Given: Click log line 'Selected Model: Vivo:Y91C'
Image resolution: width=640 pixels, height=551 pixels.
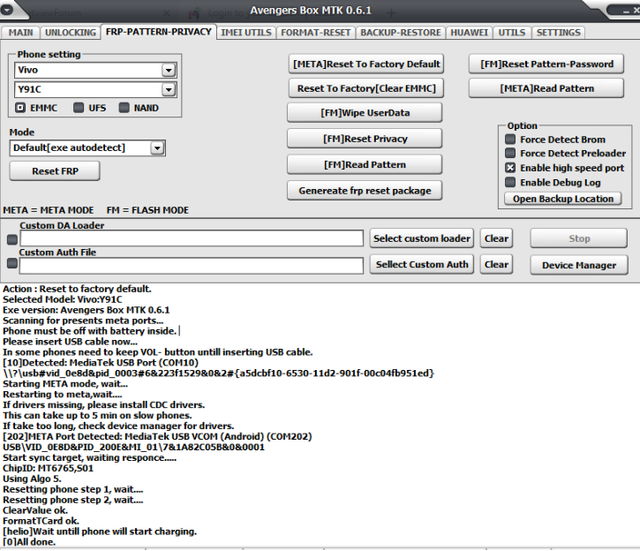Looking at the screenshot, I should (62, 299).
